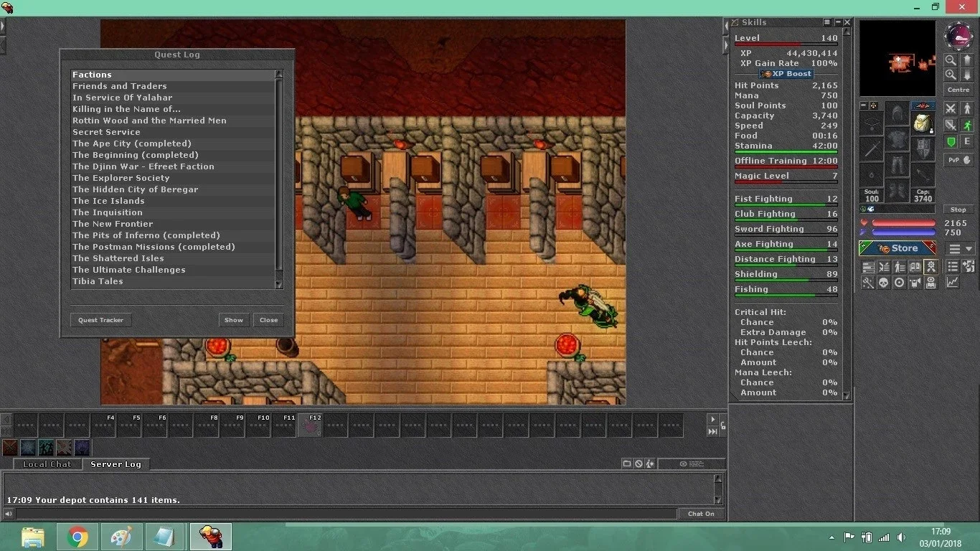Move minimap one floor down
980x551 pixels.
(x=967, y=75)
